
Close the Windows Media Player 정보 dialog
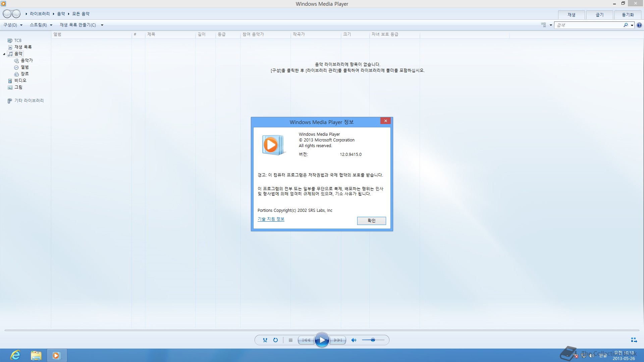(385, 121)
